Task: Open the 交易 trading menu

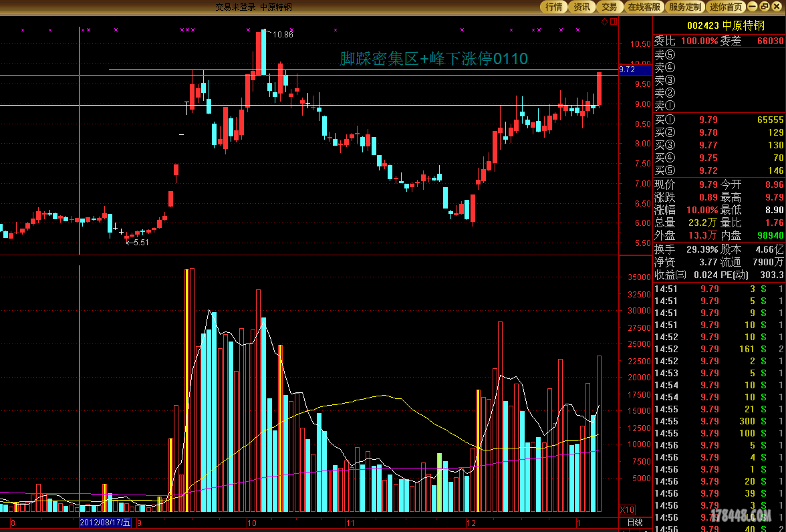Action: pos(609,7)
